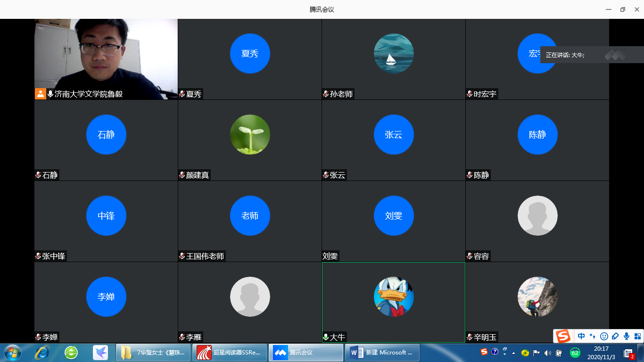Toggle Sogou Chinese/English input mode 中
644x362 pixels.
point(581,336)
